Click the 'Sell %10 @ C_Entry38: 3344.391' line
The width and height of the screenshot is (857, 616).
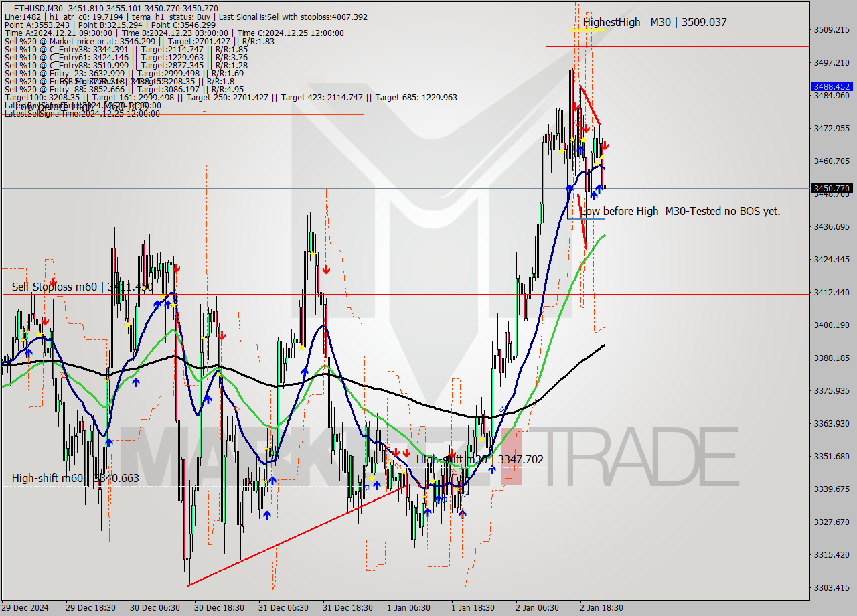coord(126,49)
